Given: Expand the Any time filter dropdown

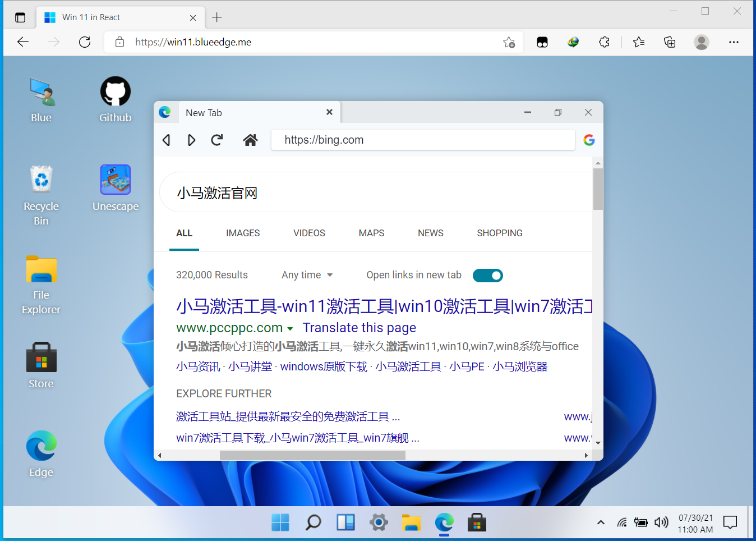Looking at the screenshot, I should [307, 275].
